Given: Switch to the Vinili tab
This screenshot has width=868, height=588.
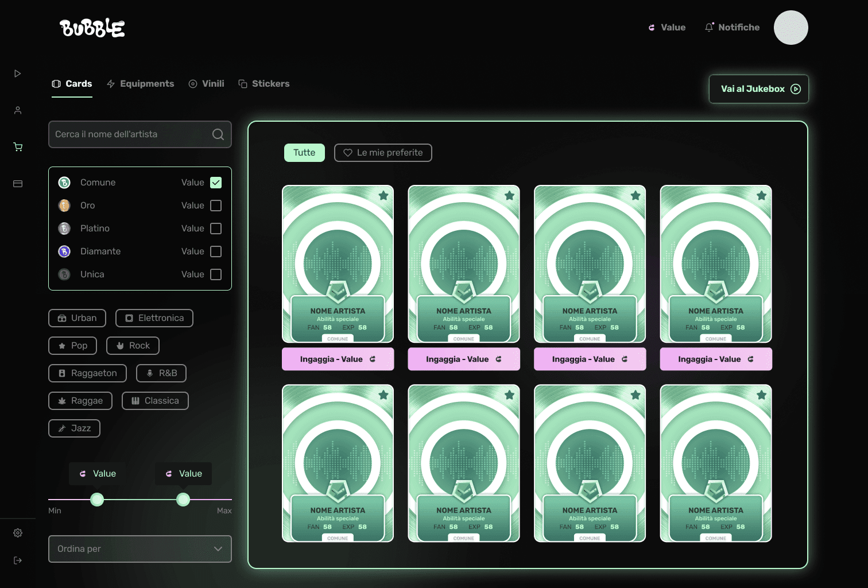Looking at the screenshot, I should pos(206,84).
